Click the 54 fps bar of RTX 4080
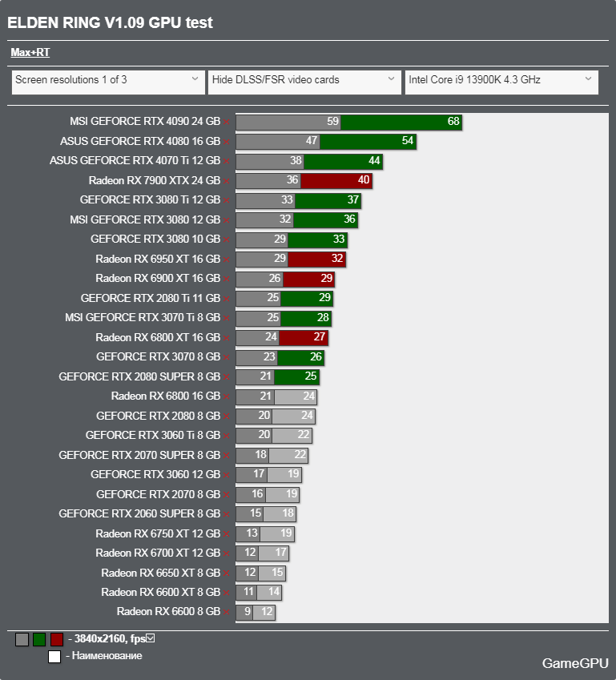The image size is (616, 680). tap(368, 142)
